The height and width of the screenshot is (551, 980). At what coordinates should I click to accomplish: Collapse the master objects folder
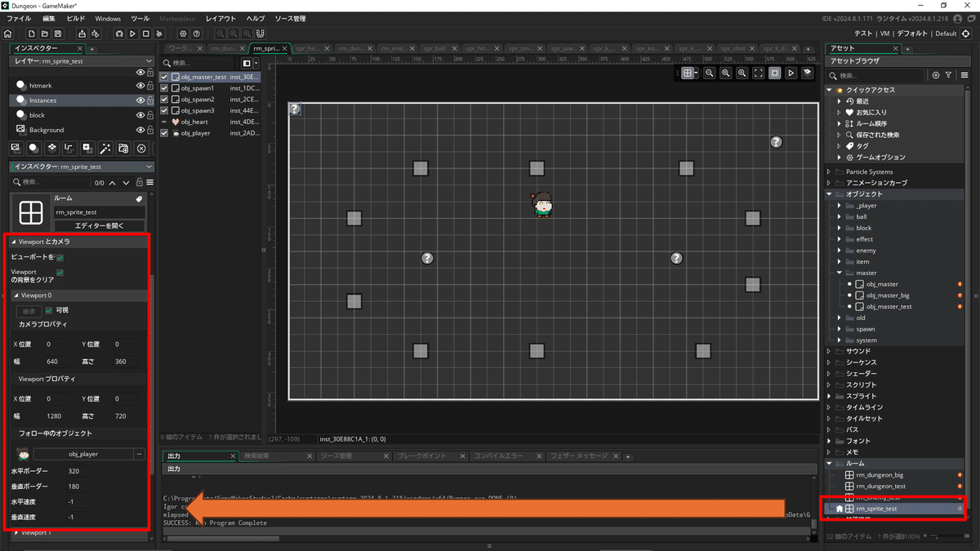(839, 273)
